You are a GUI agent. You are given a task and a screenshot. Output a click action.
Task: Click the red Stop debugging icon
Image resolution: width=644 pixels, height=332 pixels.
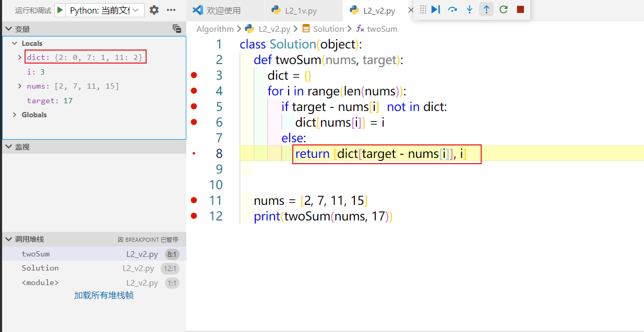pyautogui.click(x=520, y=9)
